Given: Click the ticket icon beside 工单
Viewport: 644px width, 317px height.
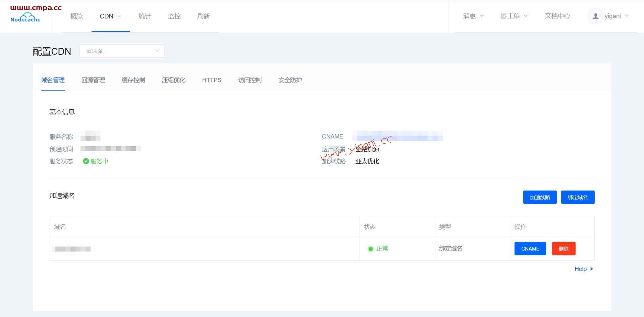Looking at the screenshot, I should click(x=503, y=16).
